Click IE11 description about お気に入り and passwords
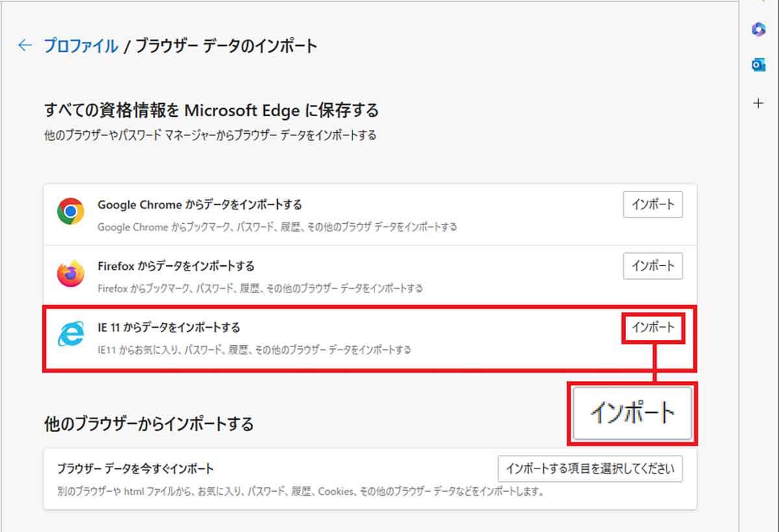 click(254, 350)
